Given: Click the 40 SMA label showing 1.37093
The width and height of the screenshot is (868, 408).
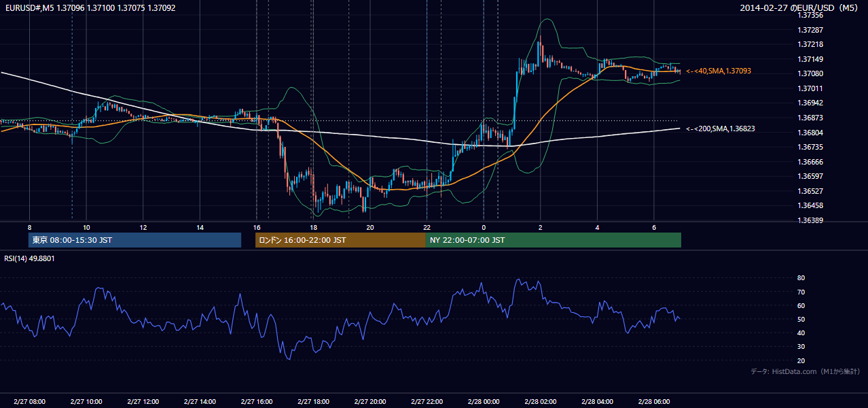Looking at the screenshot, I should [x=719, y=71].
